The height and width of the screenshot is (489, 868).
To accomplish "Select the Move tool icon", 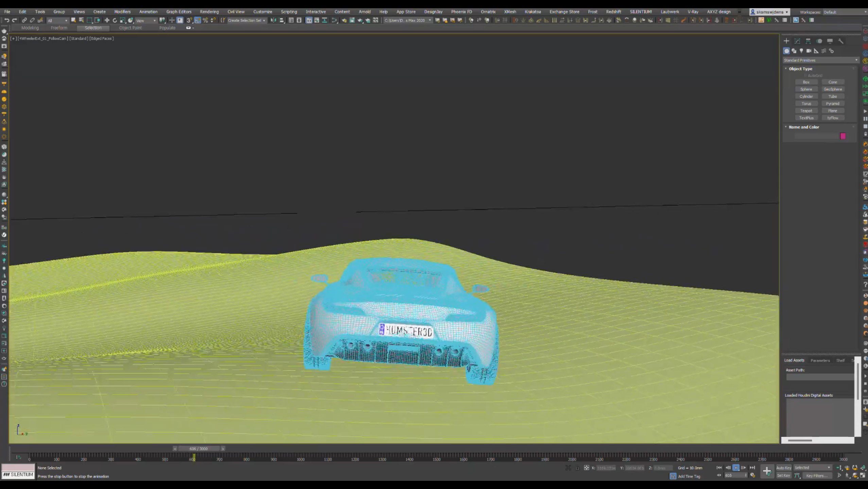I will pos(107,20).
